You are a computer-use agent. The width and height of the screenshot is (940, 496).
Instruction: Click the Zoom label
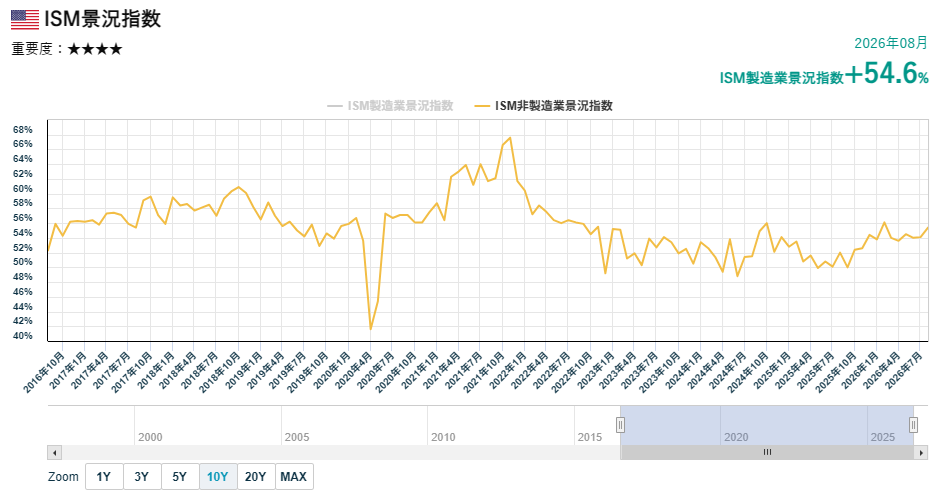pyautogui.click(x=64, y=477)
